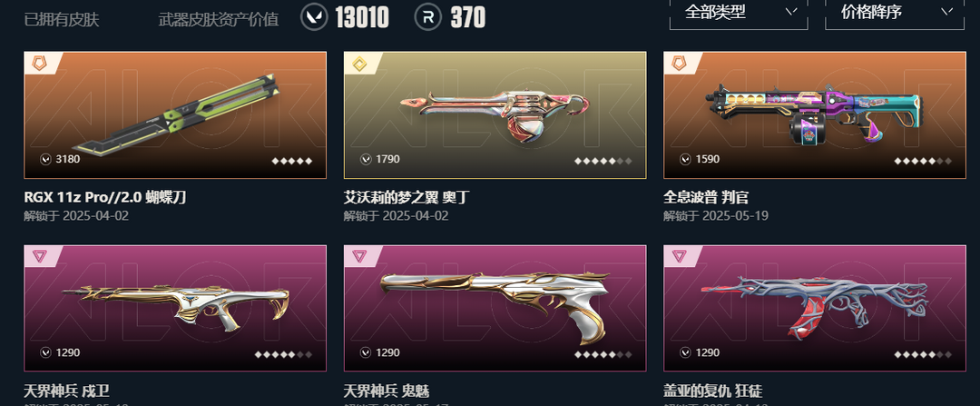
Task: Click the tier badge on 全息波普 判官 card
Action: click(x=680, y=64)
